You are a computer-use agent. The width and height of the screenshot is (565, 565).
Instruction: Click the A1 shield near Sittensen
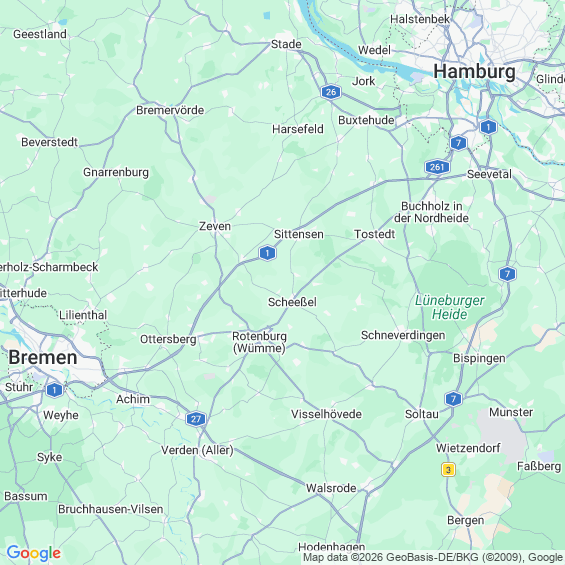click(x=267, y=253)
